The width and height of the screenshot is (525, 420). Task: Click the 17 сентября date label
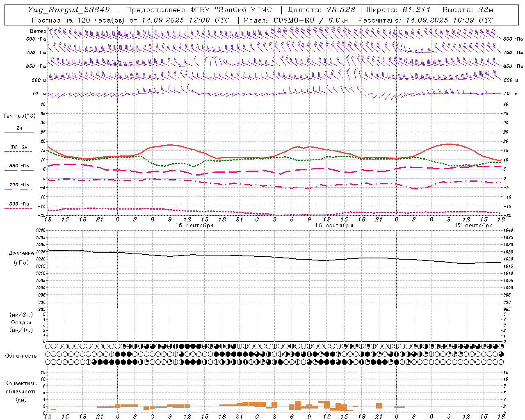[x=473, y=226]
